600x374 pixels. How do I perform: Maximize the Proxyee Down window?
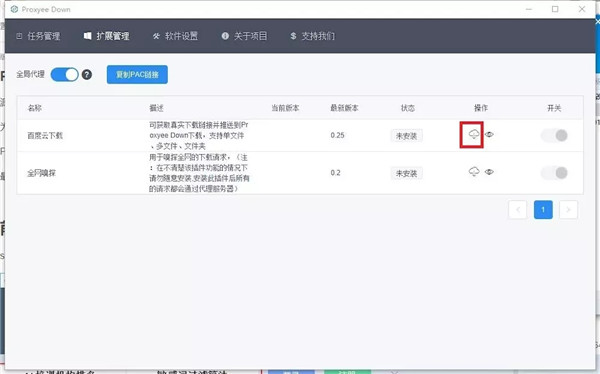click(x=555, y=9)
